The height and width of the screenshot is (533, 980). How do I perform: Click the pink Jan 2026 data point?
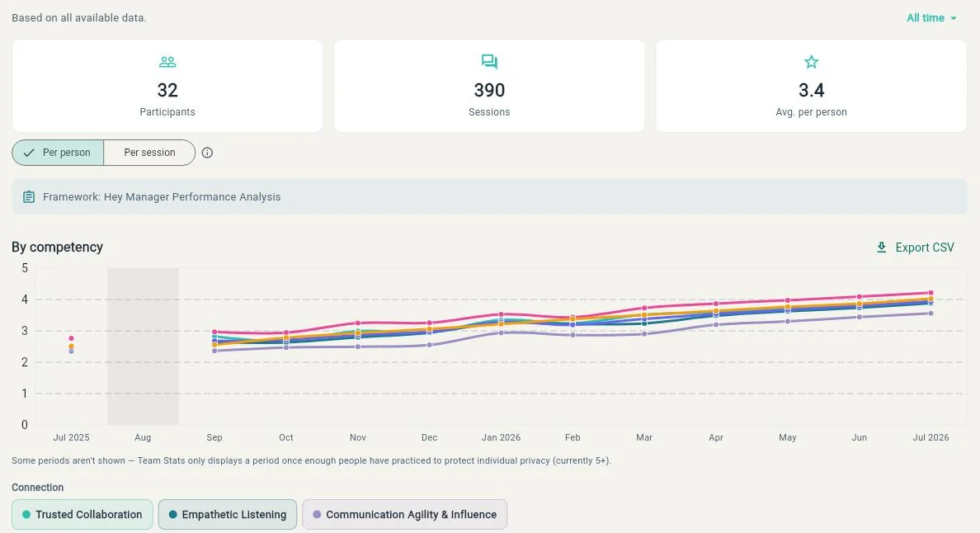click(x=502, y=314)
